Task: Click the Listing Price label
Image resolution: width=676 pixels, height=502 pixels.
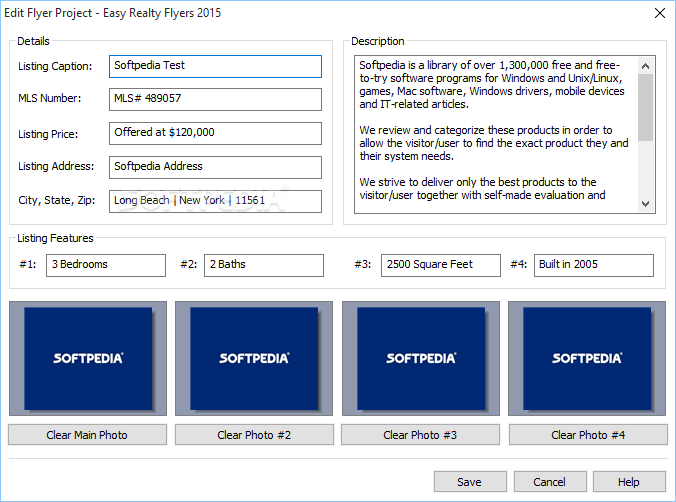Action: click(48, 134)
